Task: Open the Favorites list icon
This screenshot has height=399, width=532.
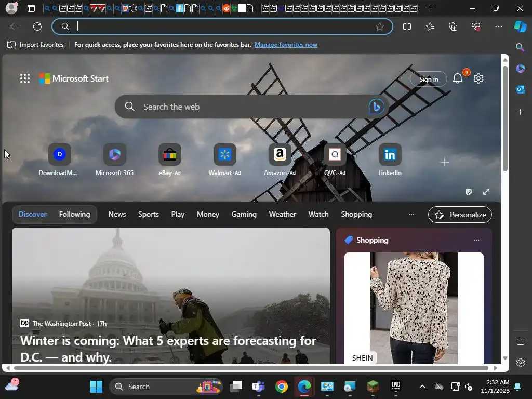Action: coord(430,26)
